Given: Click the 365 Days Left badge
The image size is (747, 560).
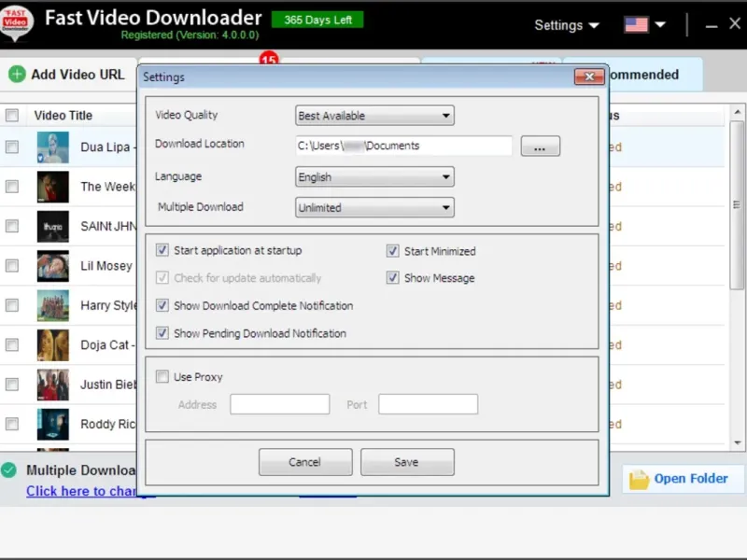Looking at the screenshot, I should pos(317,20).
